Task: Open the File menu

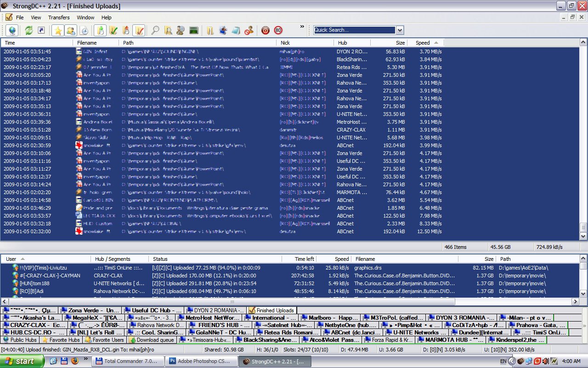Action: tap(20, 17)
